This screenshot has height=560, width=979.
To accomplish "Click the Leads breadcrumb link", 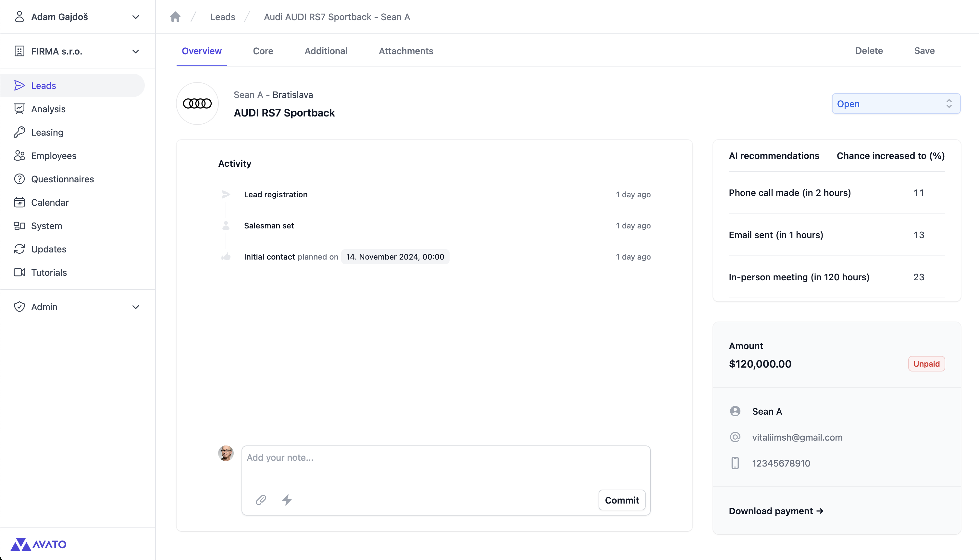I will tap(223, 17).
